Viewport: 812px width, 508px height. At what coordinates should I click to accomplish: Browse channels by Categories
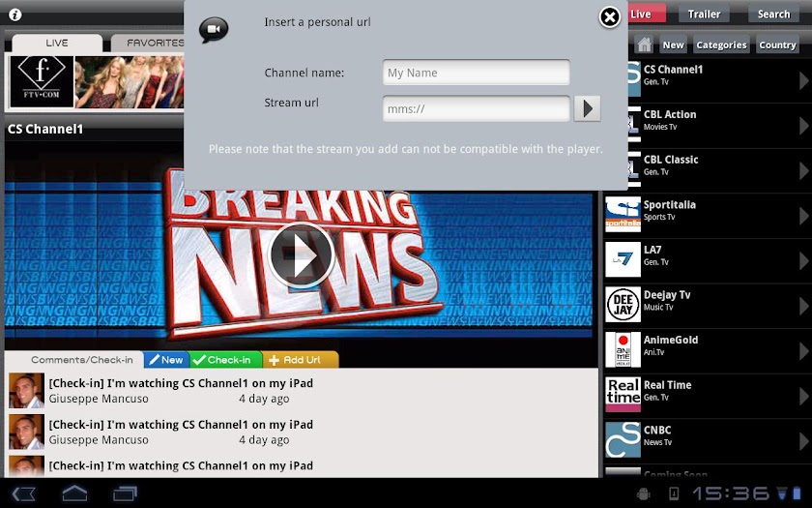[721, 45]
